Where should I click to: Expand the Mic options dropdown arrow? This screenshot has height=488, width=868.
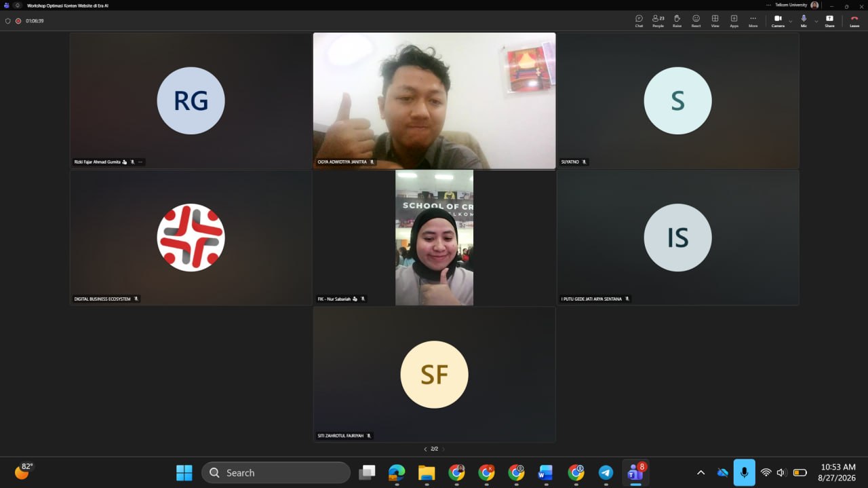point(816,21)
